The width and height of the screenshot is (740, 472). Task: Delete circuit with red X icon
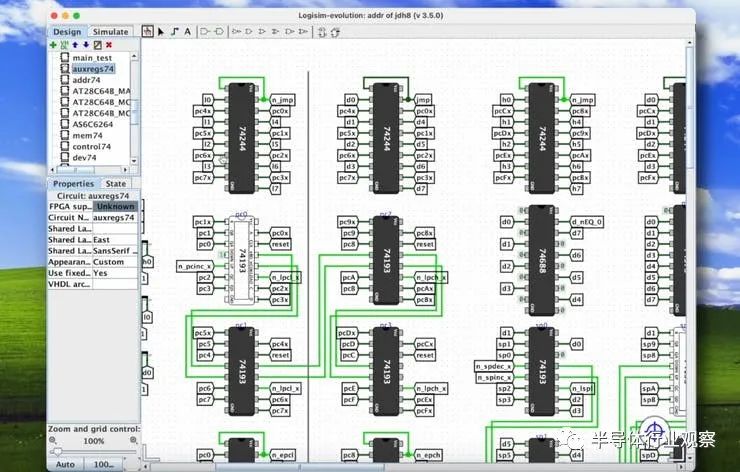click(109, 45)
